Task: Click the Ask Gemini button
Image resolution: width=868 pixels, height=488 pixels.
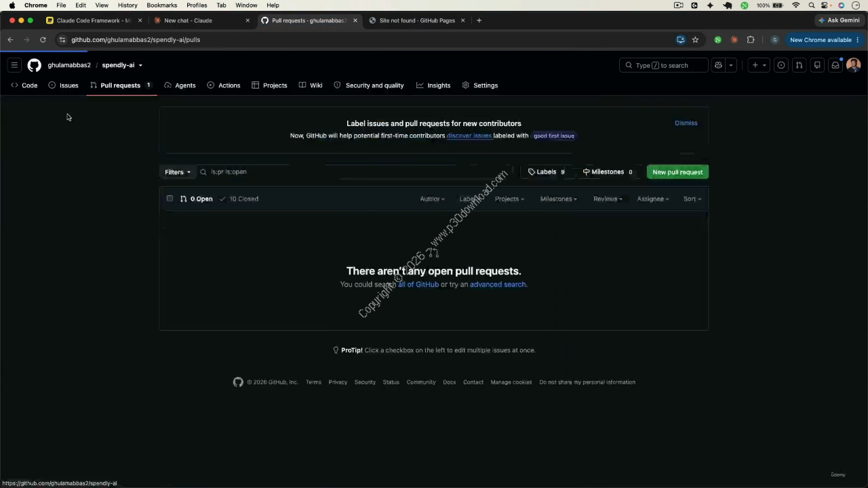Action: 840,20
